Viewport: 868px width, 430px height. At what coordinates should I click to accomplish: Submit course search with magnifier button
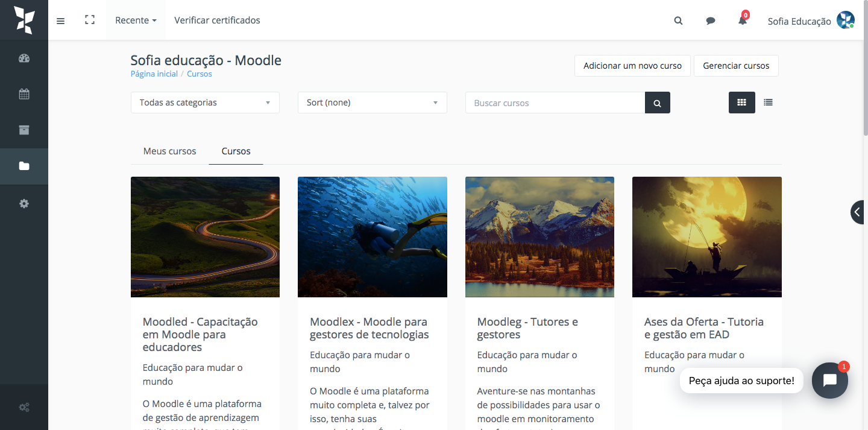coord(658,103)
